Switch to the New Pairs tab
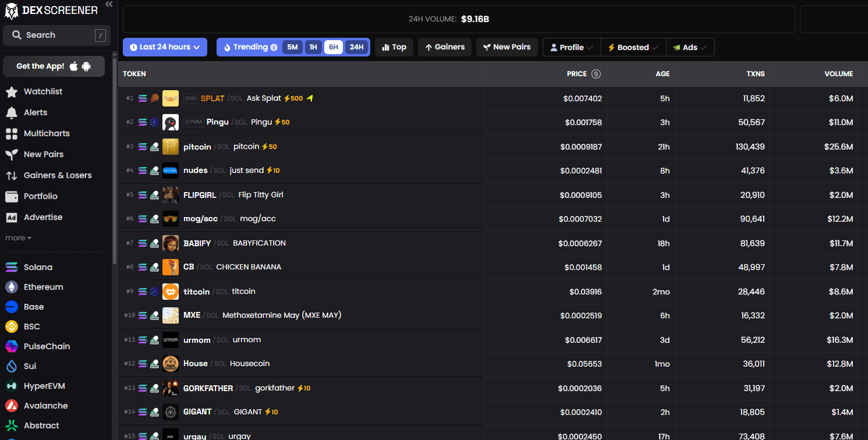The height and width of the screenshot is (440, 868). point(506,47)
